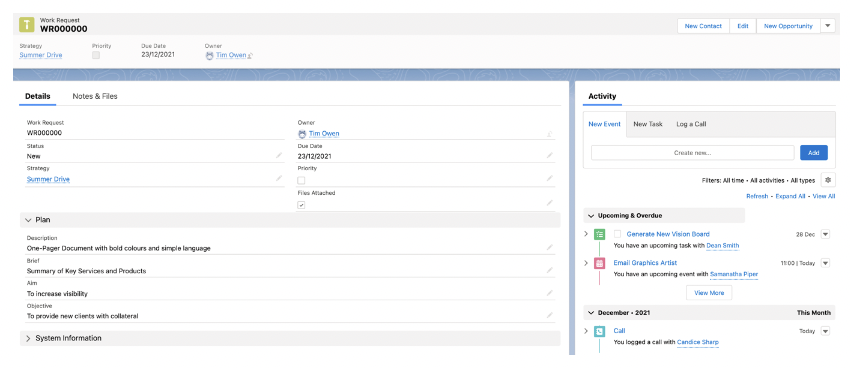Image resolution: width=850 pixels, height=368 pixels.
Task: Open Summer Drive link in Details Strategy field
Action: point(48,179)
